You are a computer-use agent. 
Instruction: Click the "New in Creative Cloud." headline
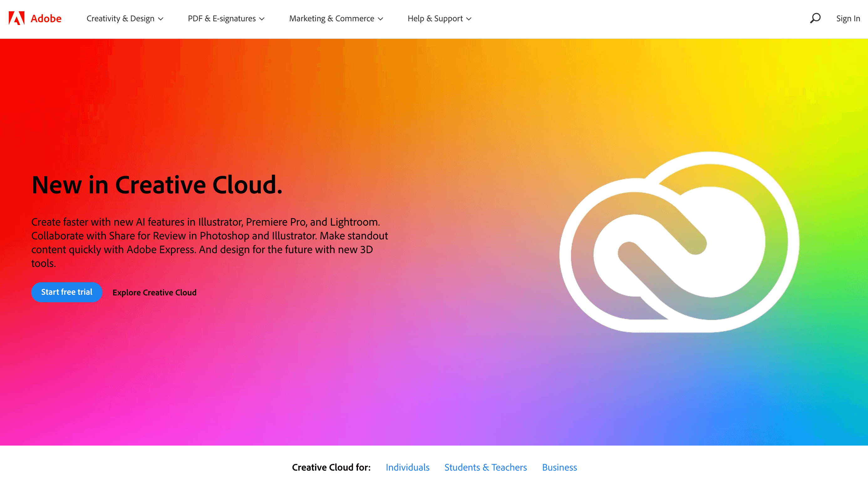click(x=157, y=185)
